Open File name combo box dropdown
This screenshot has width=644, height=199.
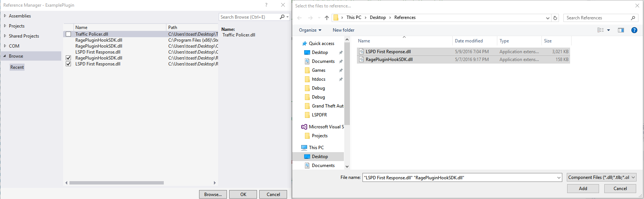(x=559, y=178)
